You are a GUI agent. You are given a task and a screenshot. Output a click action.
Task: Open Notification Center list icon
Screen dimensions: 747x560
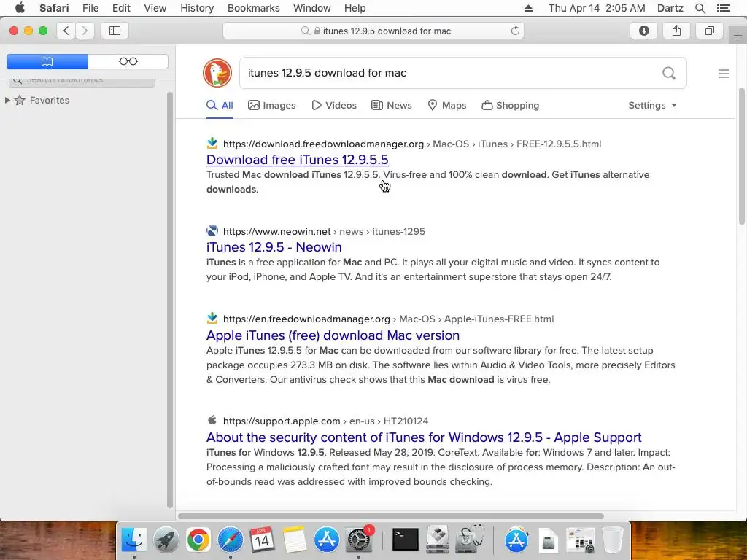tap(723, 8)
